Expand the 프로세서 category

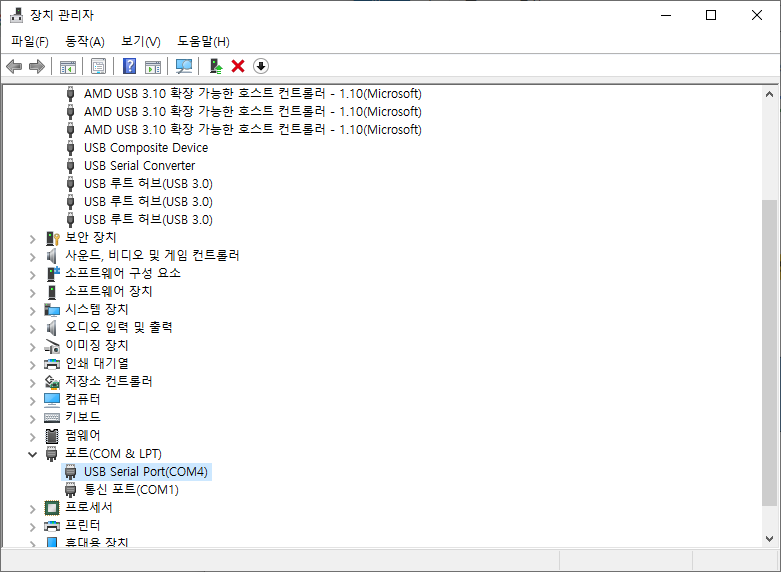click(33, 509)
